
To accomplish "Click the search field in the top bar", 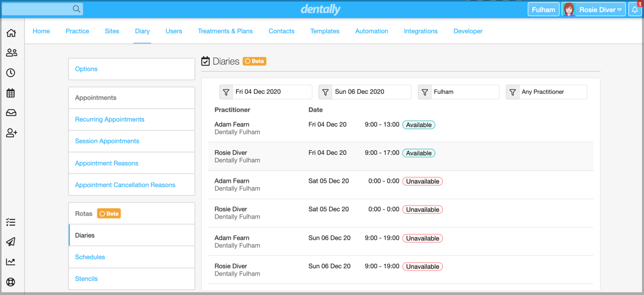I will (x=38, y=9).
